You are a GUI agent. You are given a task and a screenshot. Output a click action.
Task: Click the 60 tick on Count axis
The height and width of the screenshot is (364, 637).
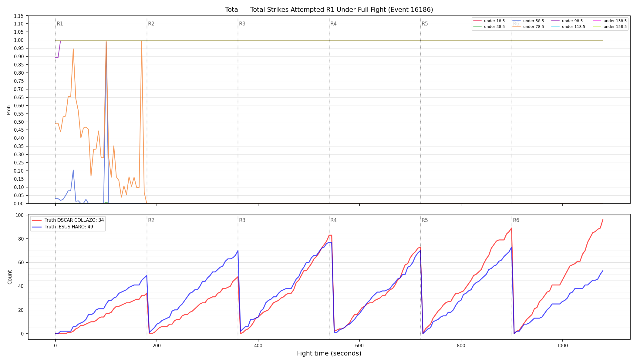[x=21, y=262]
